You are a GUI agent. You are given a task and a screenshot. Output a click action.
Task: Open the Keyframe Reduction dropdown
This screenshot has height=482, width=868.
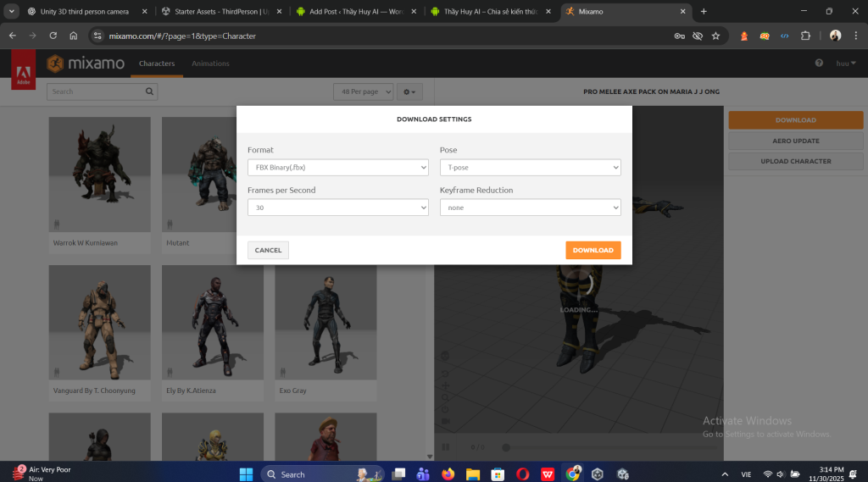click(x=530, y=207)
